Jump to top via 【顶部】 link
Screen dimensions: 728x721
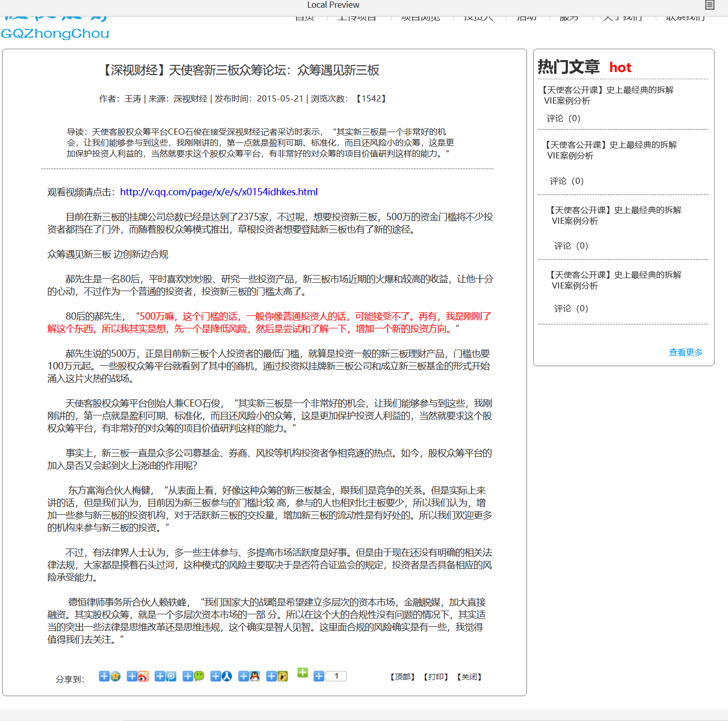pyautogui.click(x=403, y=677)
